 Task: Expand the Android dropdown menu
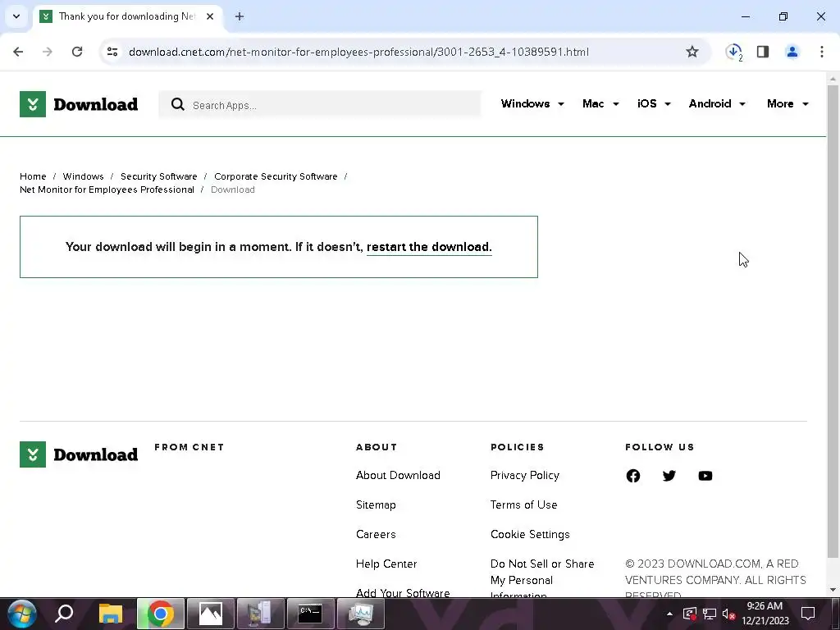tap(717, 103)
